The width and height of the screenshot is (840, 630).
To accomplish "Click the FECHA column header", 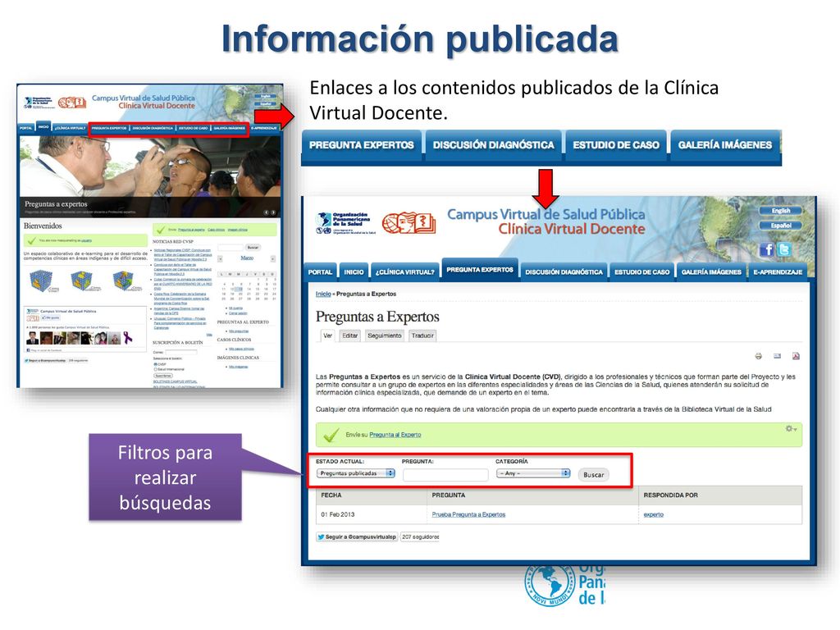I will [331, 495].
